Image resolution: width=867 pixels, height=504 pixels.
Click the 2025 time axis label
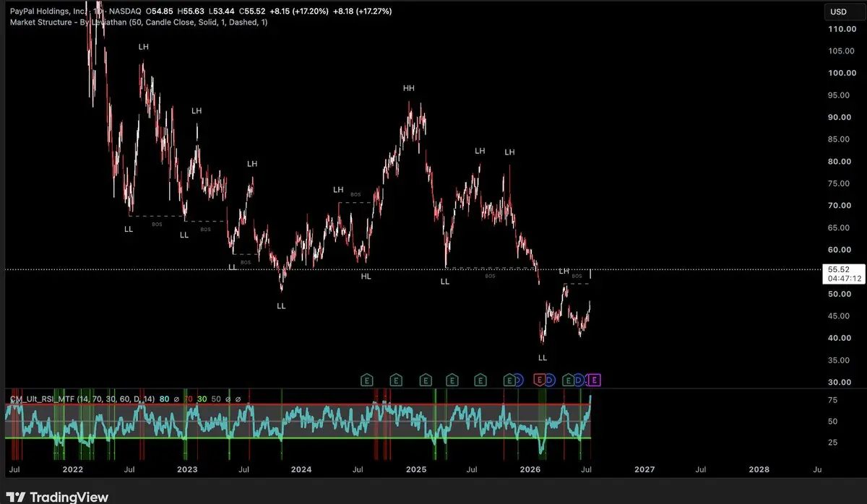pos(416,469)
